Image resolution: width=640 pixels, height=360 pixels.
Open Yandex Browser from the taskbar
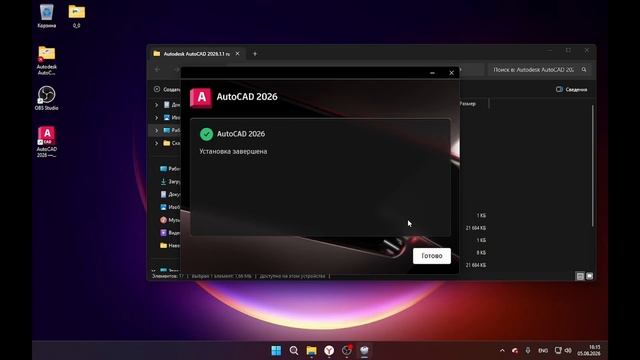coord(329,351)
